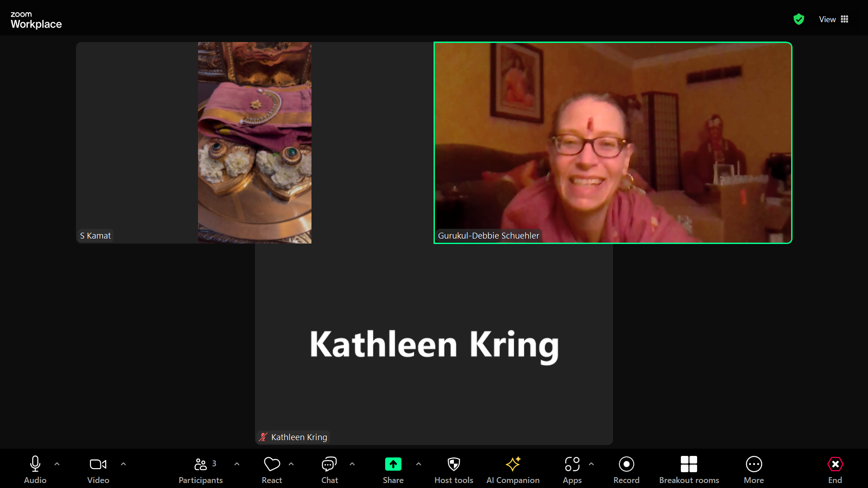Screen dimensions: 868x488
Task: Expand video options arrow next to Video
Action: 123,464
